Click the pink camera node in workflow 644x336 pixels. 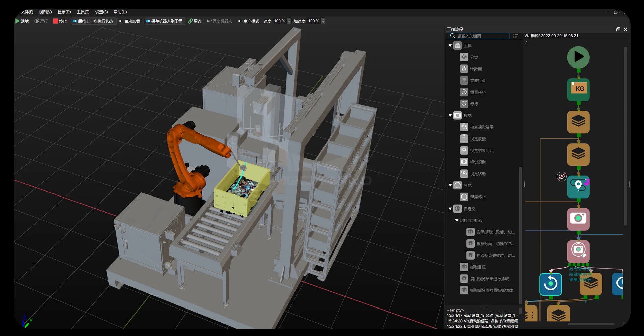[578, 219]
